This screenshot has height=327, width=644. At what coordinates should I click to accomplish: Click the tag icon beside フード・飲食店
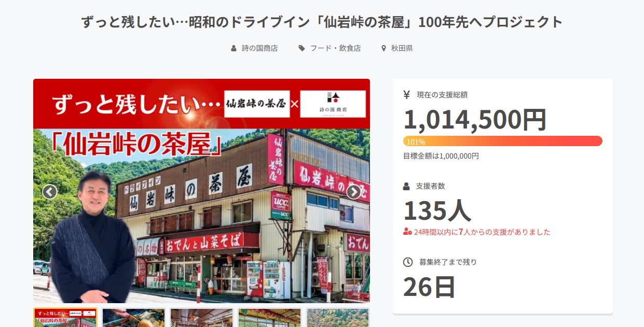tap(302, 48)
